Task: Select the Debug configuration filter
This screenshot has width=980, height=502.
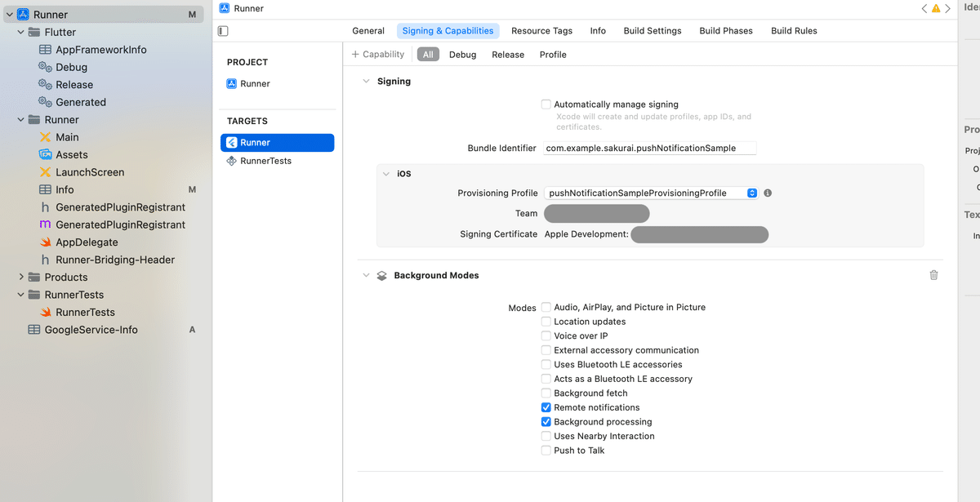Action: click(x=462, y=55)
